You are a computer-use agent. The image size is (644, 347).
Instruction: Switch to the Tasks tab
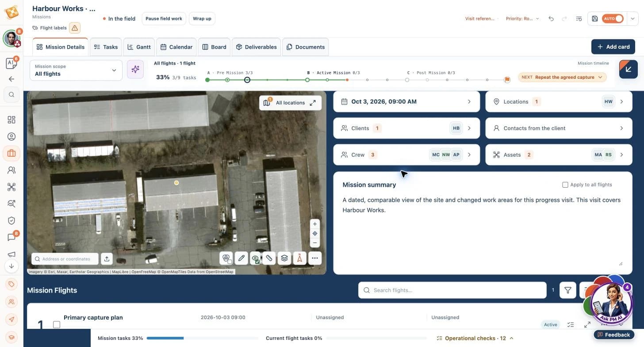[106, 47]
